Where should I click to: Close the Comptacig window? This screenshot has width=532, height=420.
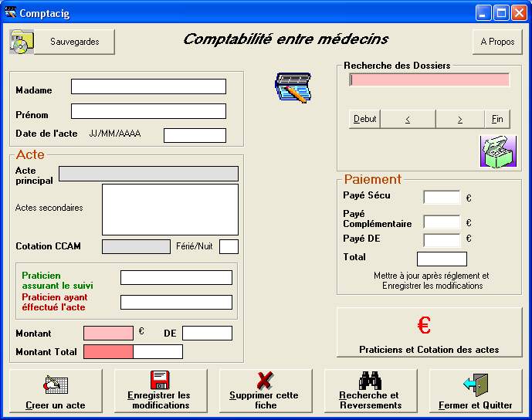[x=519, y=13]
